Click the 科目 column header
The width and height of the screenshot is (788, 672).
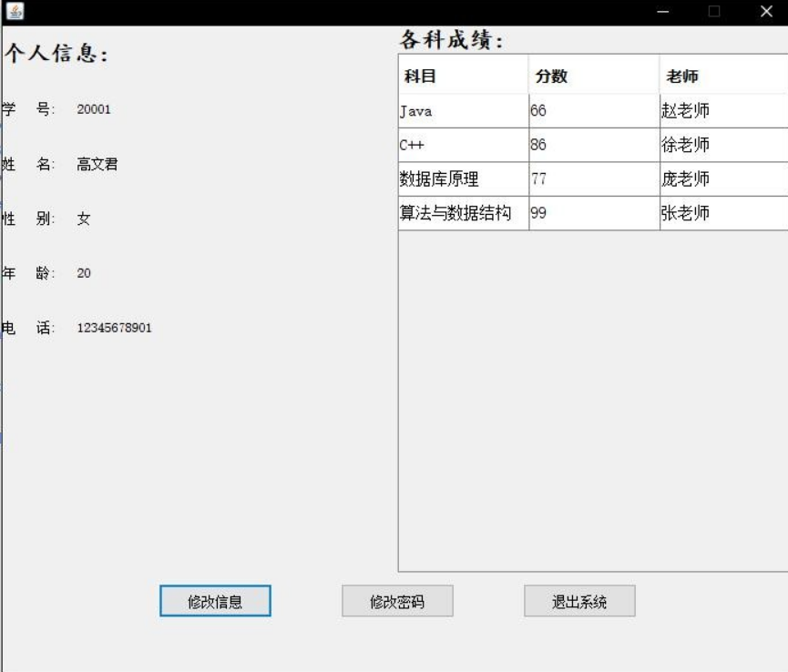pos(464,76)
